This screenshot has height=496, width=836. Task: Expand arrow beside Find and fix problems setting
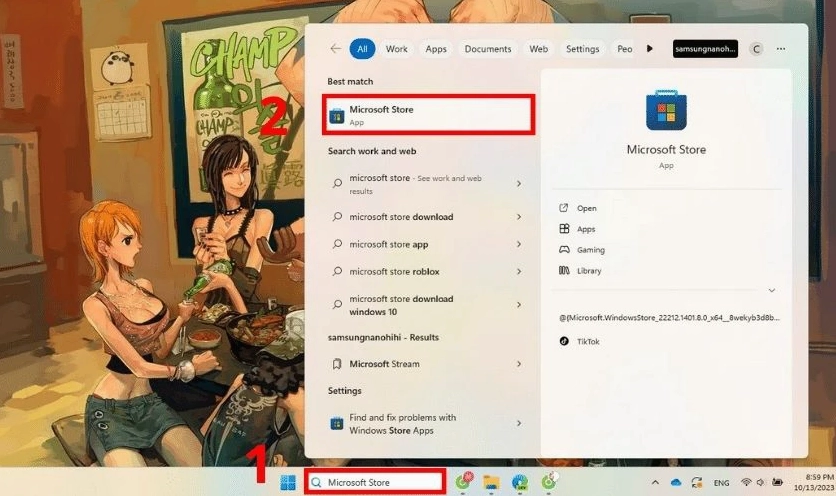pos(519,423)
